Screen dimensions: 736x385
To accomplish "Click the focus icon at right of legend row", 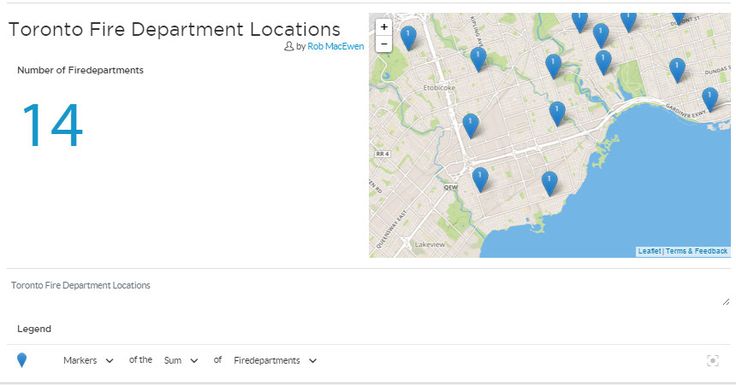I will 713,361.
